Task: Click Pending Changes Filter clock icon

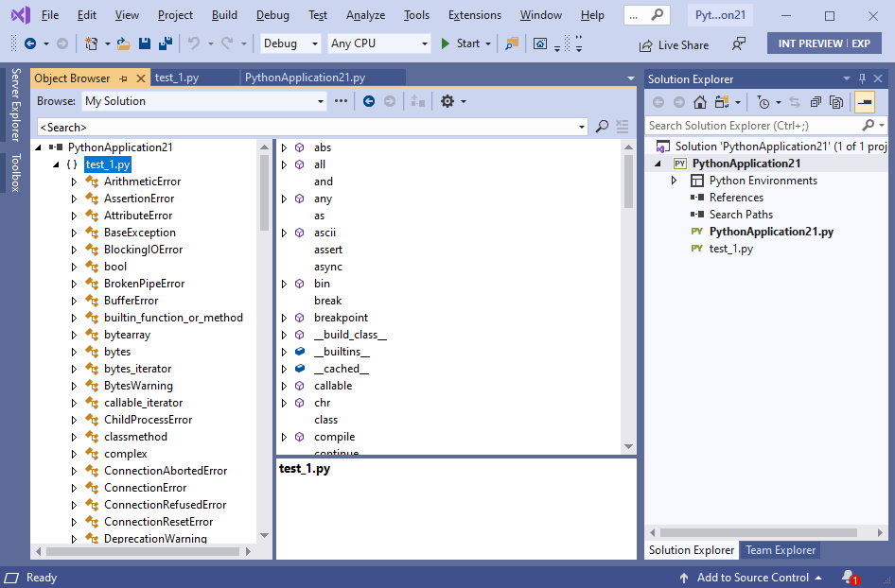Action: pos(763,102)
